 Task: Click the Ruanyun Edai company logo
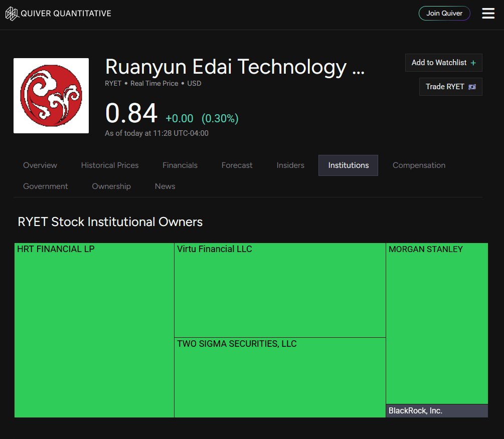[51, 96]
